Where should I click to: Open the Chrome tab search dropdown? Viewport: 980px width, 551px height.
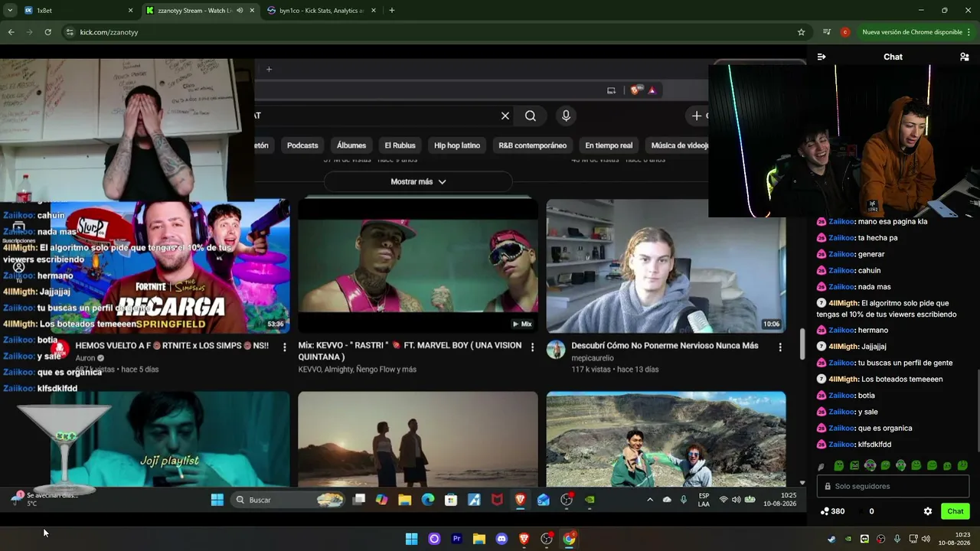[10, 11]
